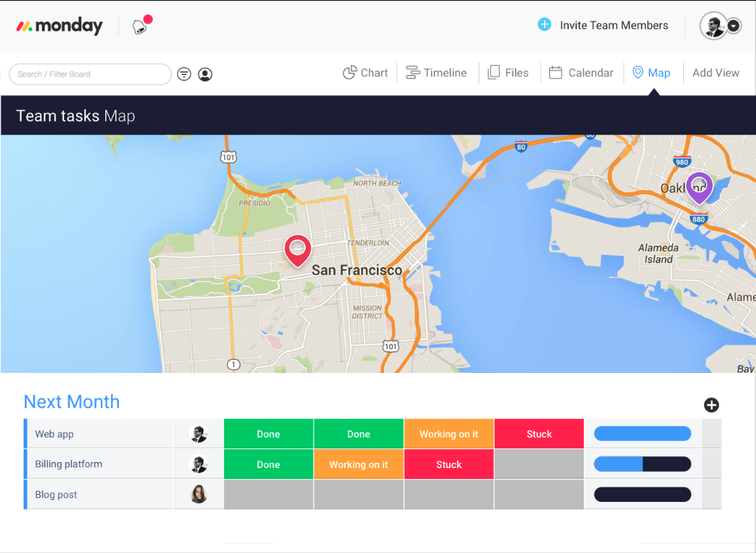756x553 pixels.
Task: Change Web app first Done status
Action: 269,434
